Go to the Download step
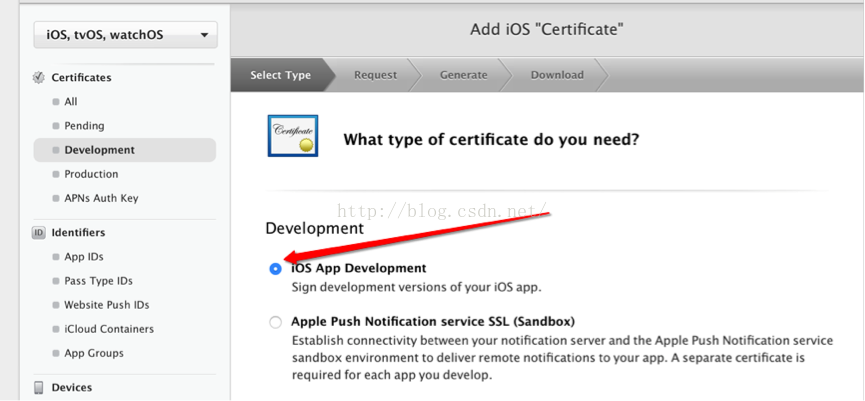865x401 pixels. click(x=557, y=75)
